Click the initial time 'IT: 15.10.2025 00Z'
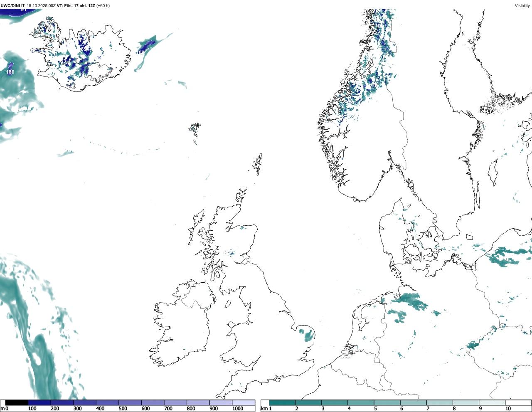Screen dimensions: 532x412 [38, 6]
